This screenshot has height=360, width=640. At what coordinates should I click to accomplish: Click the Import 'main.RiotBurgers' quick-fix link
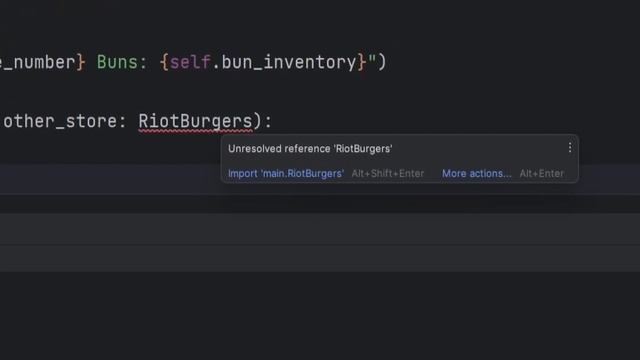[286, 173]
